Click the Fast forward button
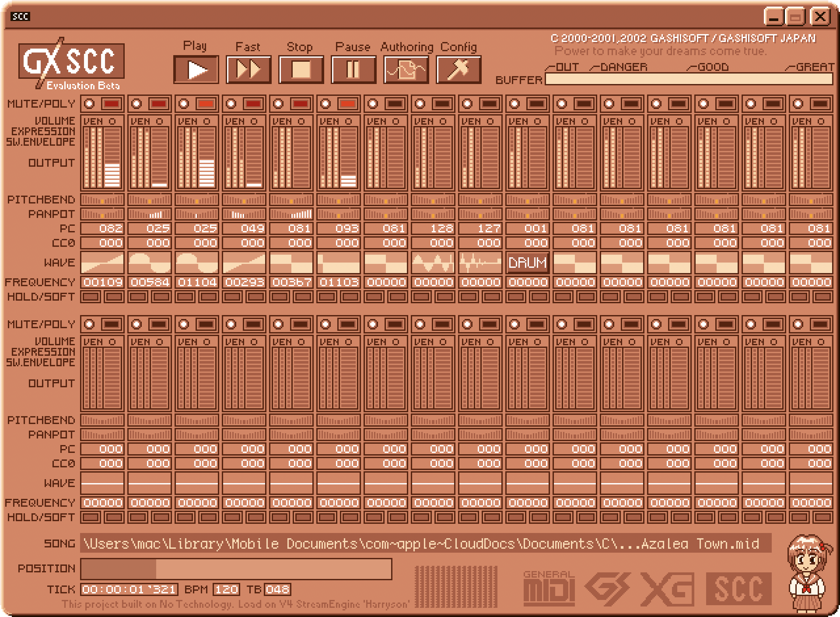Screen dimensions: 840x617 click(x=249, y=70)
